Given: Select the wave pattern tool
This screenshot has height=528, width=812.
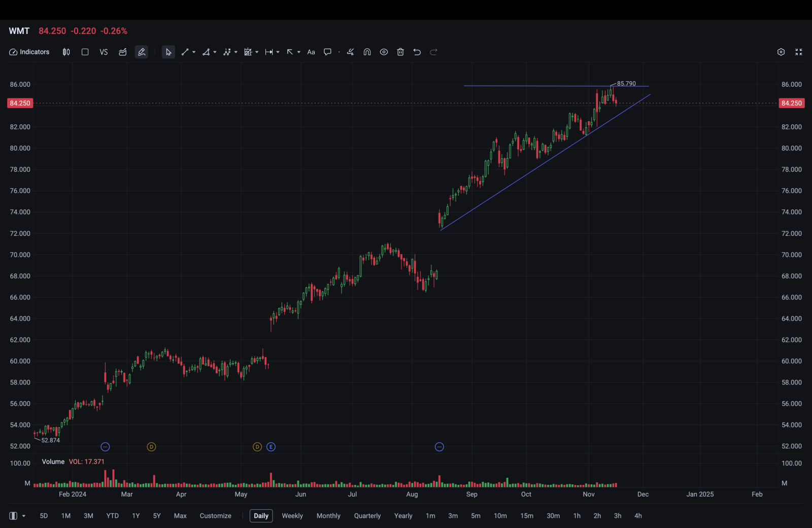Looking at the screenshot, I should 227,52.
